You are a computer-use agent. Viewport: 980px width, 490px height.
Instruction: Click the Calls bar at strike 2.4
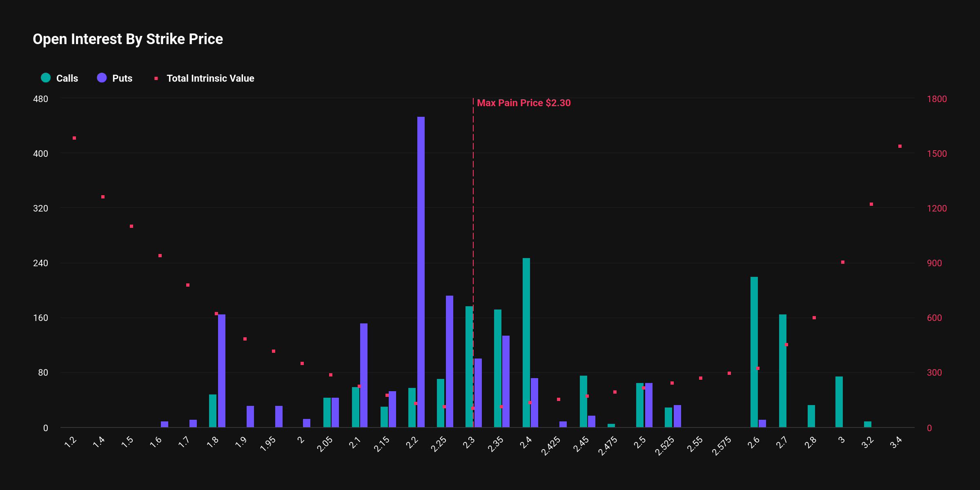click(526, 343)
